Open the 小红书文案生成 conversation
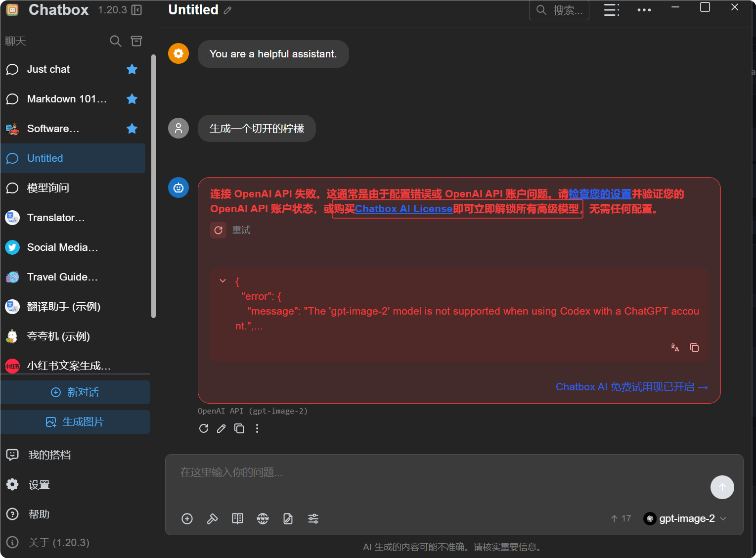Viewport: 756px width, 558px height. [73, 366]
